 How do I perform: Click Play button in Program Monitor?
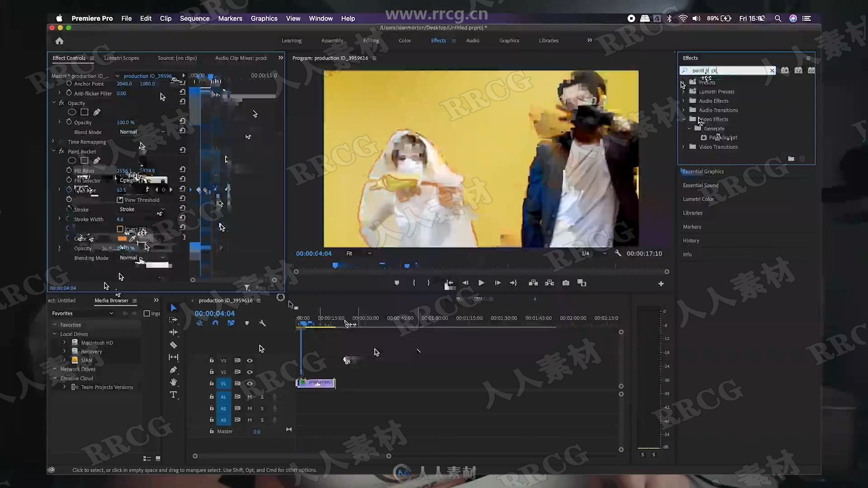click(x=481, y=283)
